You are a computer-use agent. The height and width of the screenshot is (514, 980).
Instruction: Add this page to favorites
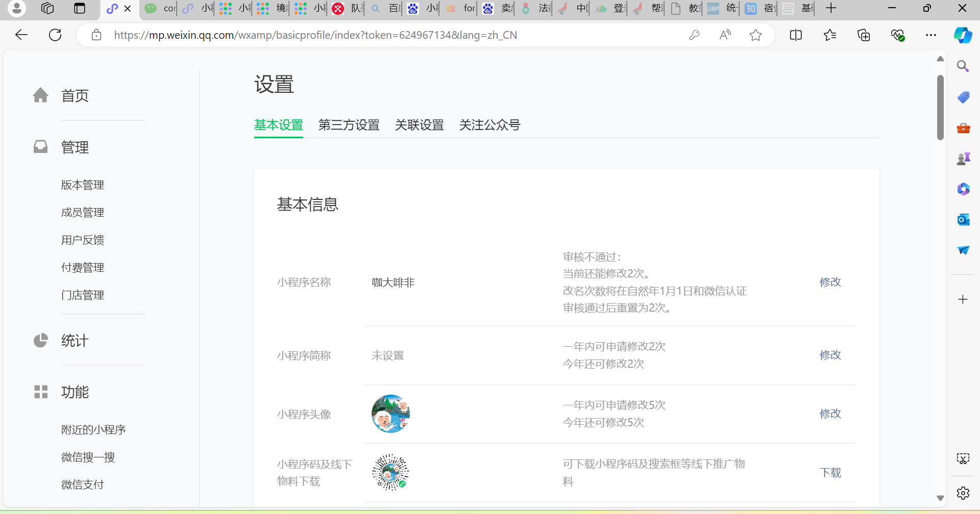point(756,35)
